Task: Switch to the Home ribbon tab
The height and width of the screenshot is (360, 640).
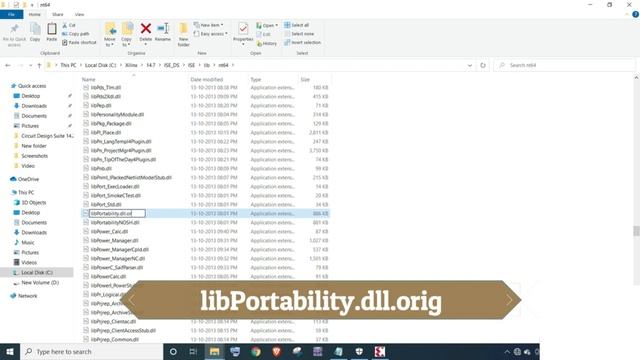Action: click(x=35, y=14)
